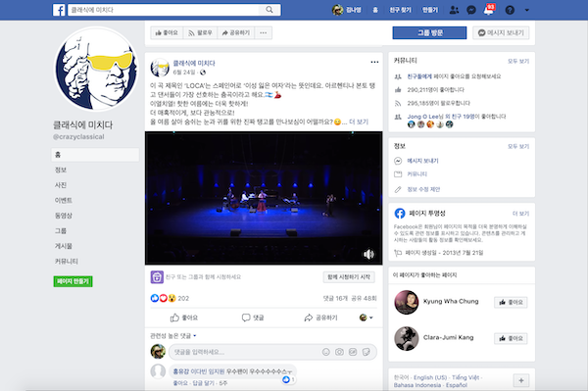Click the 메시지 보내기 link in the 정보 panel
This screenshot has height=391, width=588.
tap(422, 161)
